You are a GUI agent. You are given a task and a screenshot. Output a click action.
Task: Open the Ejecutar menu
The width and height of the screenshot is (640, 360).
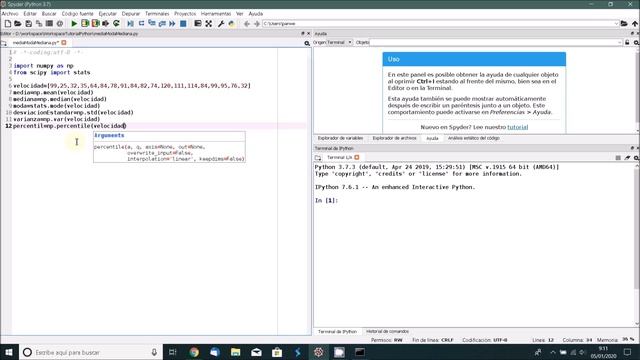(x=107, y=13)
